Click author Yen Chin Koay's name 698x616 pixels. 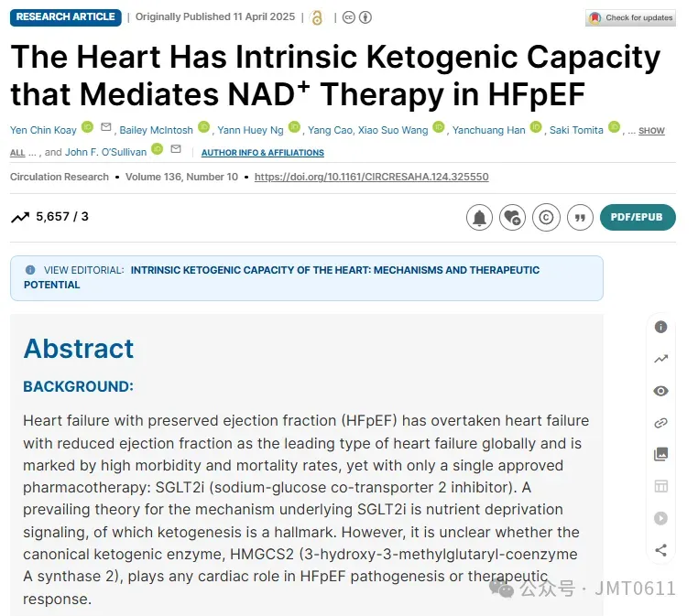click(43, 130)
